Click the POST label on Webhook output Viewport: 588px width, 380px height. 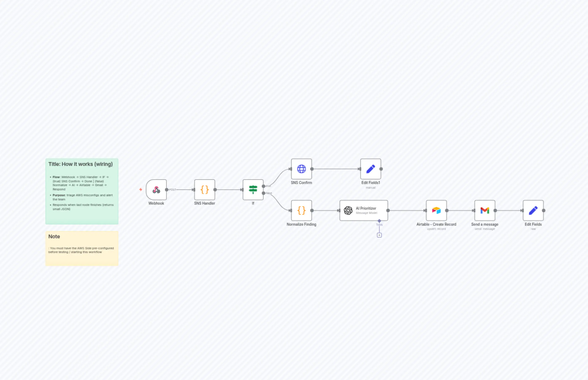click(x=172, y=189)
